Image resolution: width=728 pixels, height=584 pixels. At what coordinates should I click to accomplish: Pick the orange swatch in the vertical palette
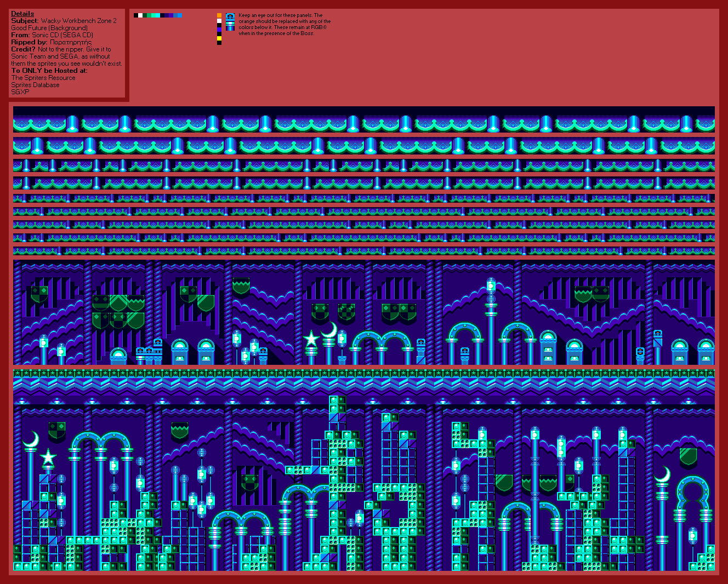219,15
